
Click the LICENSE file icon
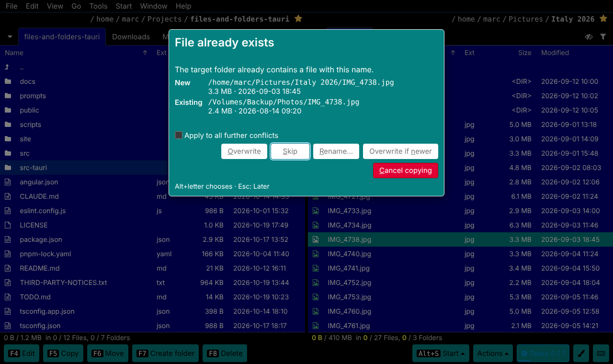click(x=8, y=225)
